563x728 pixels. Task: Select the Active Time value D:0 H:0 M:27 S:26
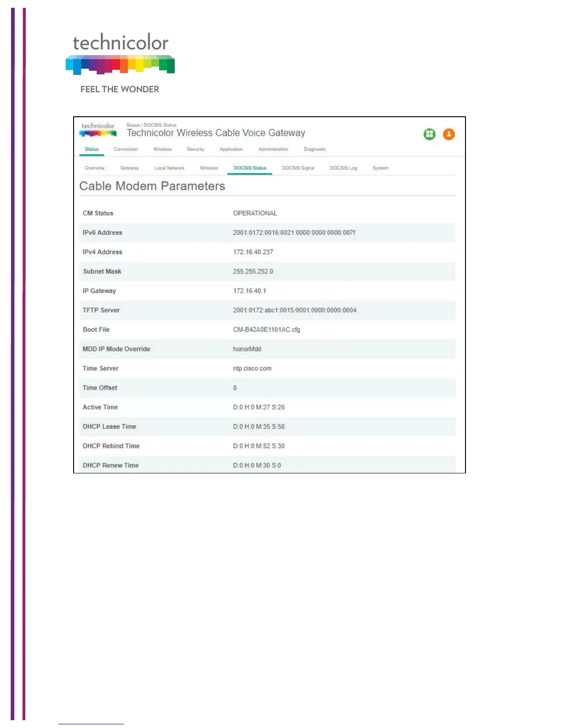pyautogui.click(x=259, y=407)
